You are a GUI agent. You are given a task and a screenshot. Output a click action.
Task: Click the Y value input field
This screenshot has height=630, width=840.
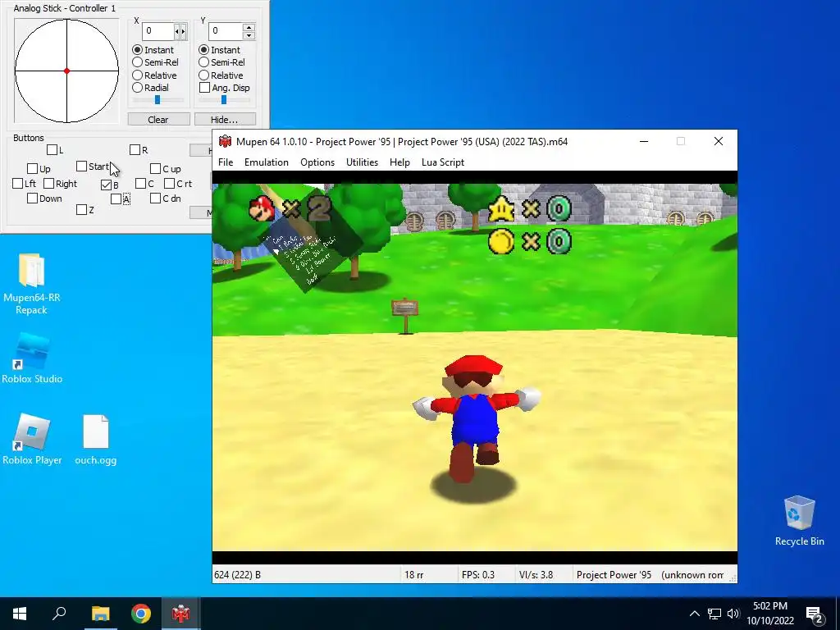(225, 31)
